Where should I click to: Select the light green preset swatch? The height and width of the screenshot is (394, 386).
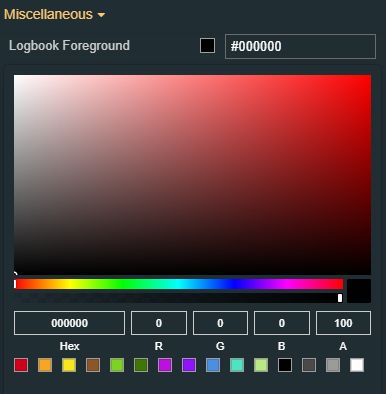117,365
